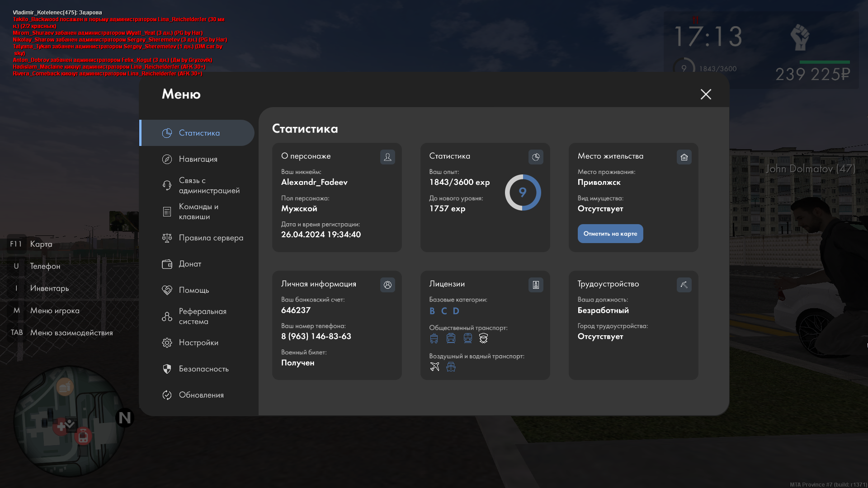Click the level 9 experience progress ring

click(523, 192)
